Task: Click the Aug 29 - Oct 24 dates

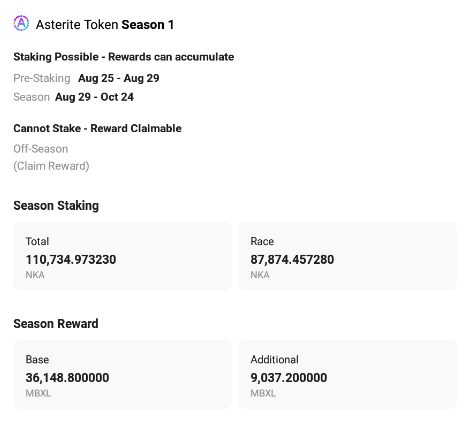Action: [x=94, y=97]
